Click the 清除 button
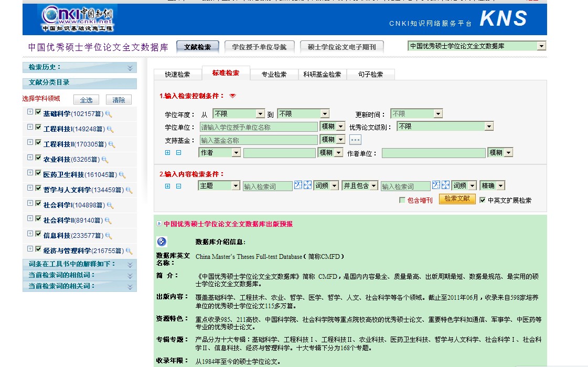The image size is (588, 367). [119, 100]
